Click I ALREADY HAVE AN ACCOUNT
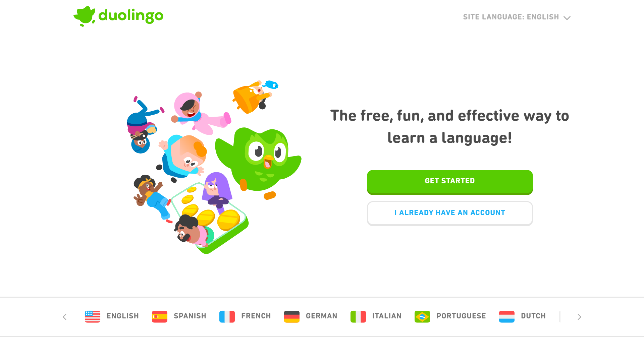Screen dimensions: 644x364 pos(450,214)
